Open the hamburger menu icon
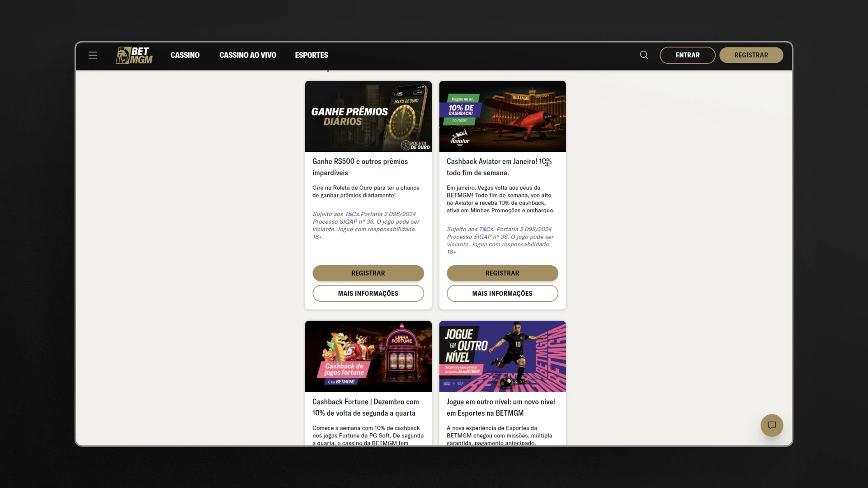Screen dimensions: 868x488 [93, 55]
